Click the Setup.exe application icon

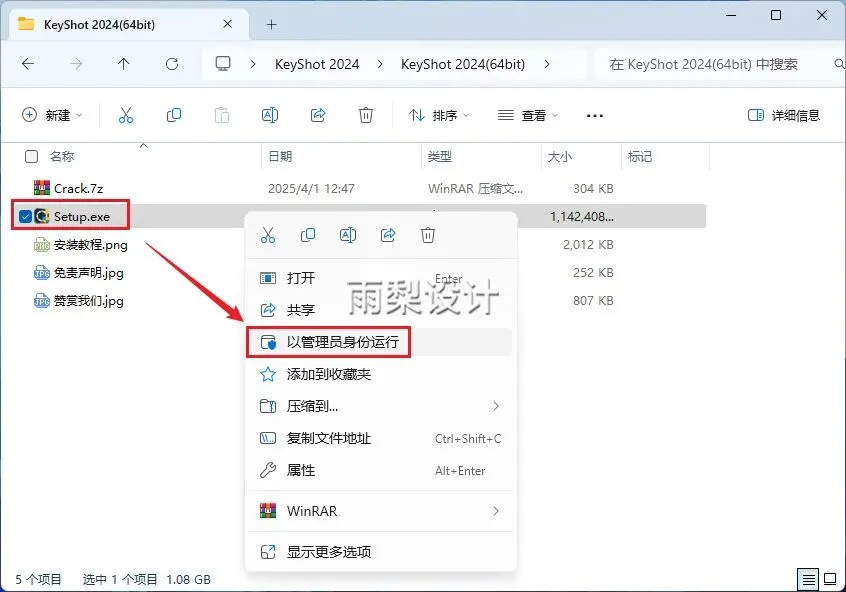coord(42,216)
